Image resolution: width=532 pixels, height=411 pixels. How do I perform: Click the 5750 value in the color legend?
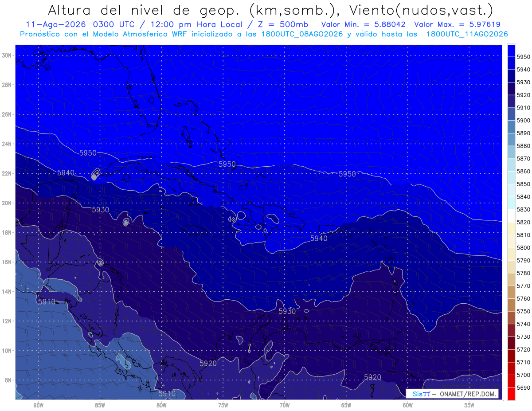524,311
